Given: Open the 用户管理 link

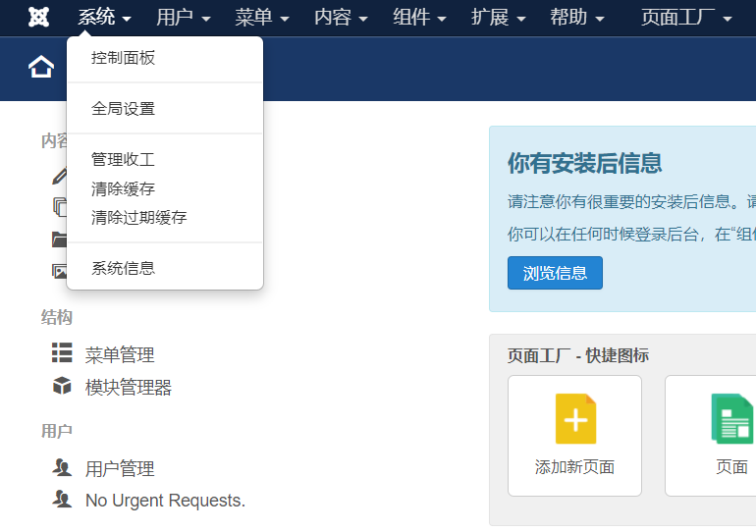Looking at the screenshot, I should (120, 469).
